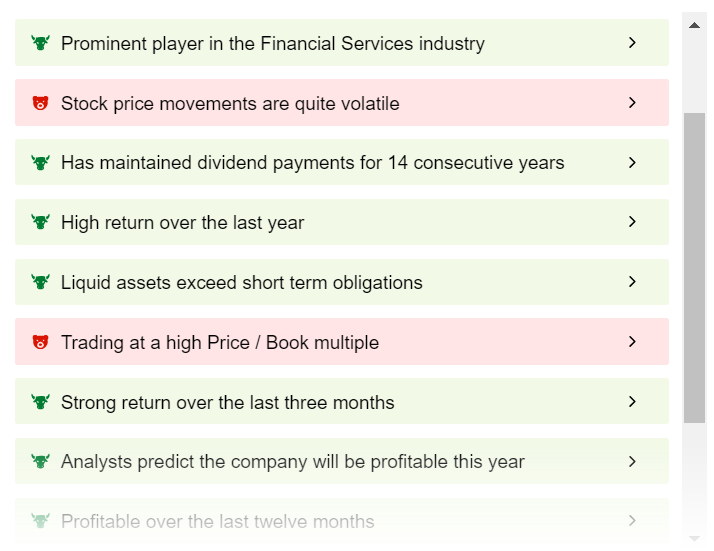Viewport: 714px width, 551px height.
Task: Expand chevron on Trading at high Price / Book
Action: click(x=632, y=342)
